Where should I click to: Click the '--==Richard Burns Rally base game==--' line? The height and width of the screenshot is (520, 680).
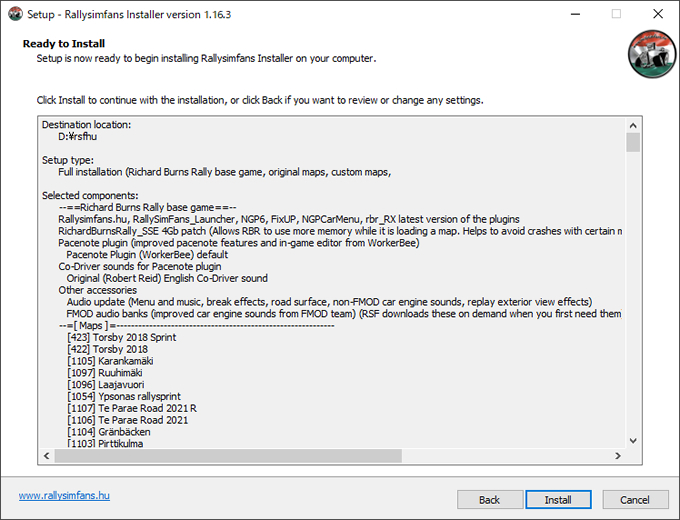[147, 207]
